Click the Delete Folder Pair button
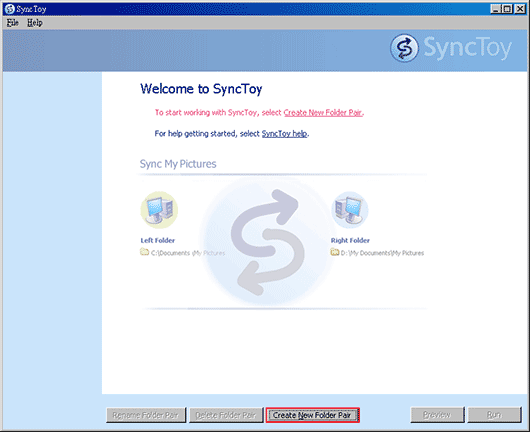 click(x=226, y=415)
